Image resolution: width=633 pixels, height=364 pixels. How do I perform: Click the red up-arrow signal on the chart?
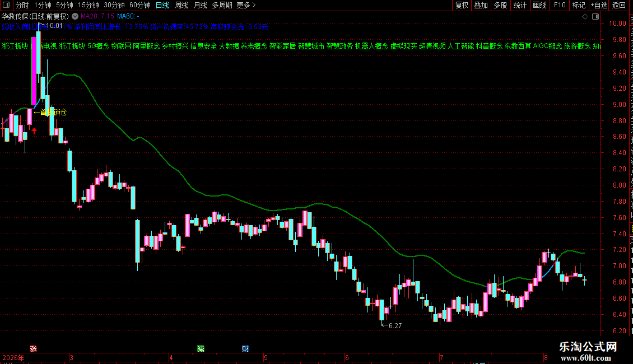(x=34, y=130)
